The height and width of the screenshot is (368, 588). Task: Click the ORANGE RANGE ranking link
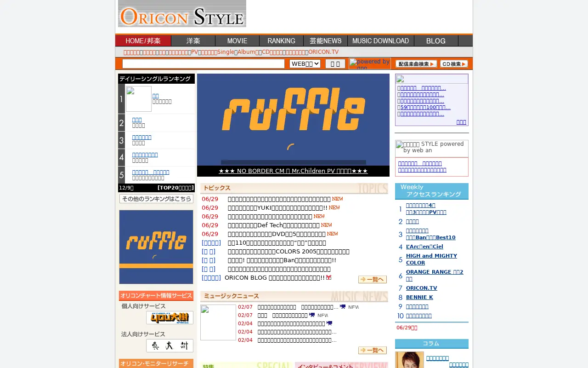pos(435,276)
